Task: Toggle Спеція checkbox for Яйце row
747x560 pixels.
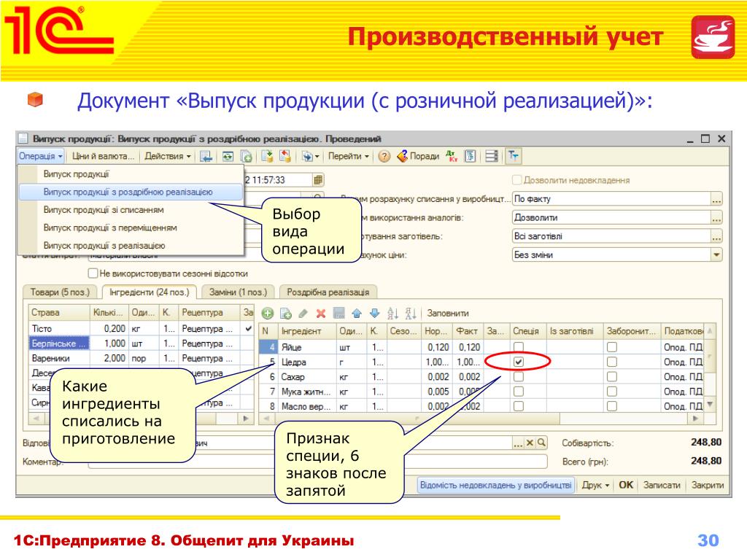Action: (519, 347)
